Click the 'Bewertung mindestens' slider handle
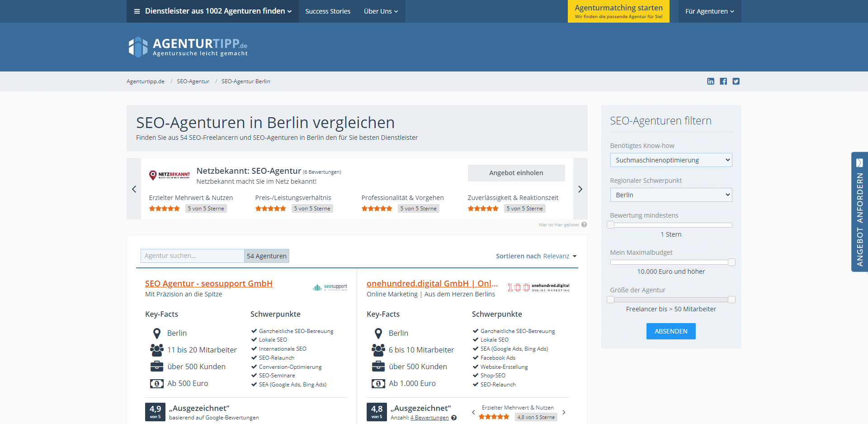Screen dimensions: 868x424 pyautogui.click(x=611, y=225)
